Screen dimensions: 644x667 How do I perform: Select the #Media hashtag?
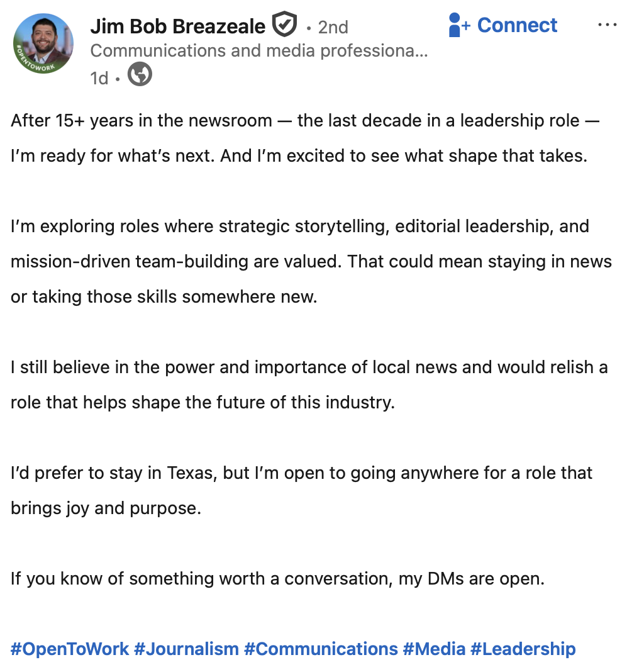pyautogui.click(x=434, y=649)
